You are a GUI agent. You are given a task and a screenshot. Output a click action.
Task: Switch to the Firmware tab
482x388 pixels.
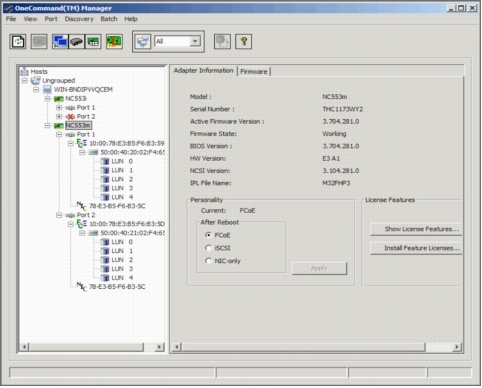(254, 71)
